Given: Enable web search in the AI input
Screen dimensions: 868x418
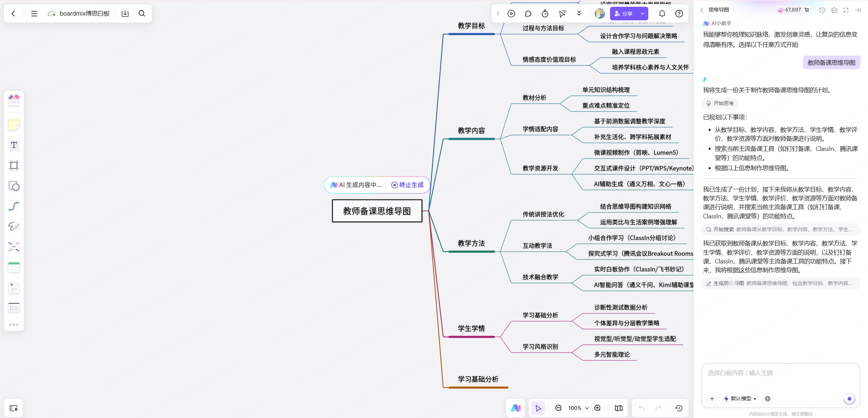Looking at the screenshot, I should tap(768, 399).
